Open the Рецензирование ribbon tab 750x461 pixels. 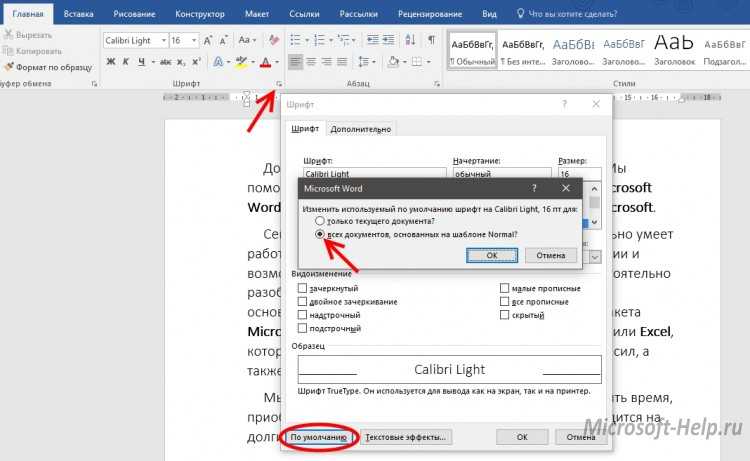click(x=430, y=14)
